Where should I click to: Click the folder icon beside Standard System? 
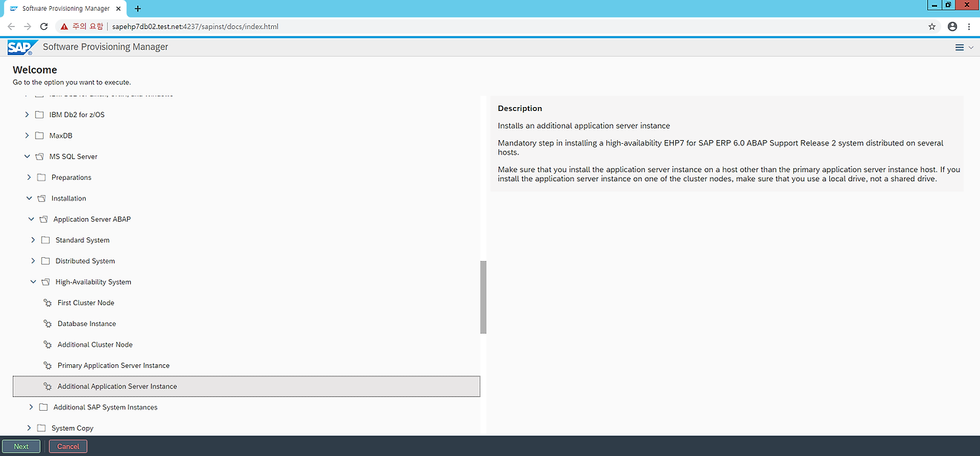tap(45, 240)
